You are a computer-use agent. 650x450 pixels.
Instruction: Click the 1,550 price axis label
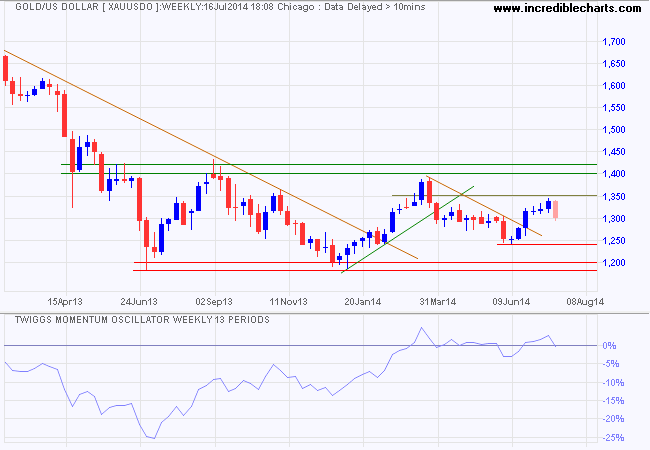click(x=614, y=108)
